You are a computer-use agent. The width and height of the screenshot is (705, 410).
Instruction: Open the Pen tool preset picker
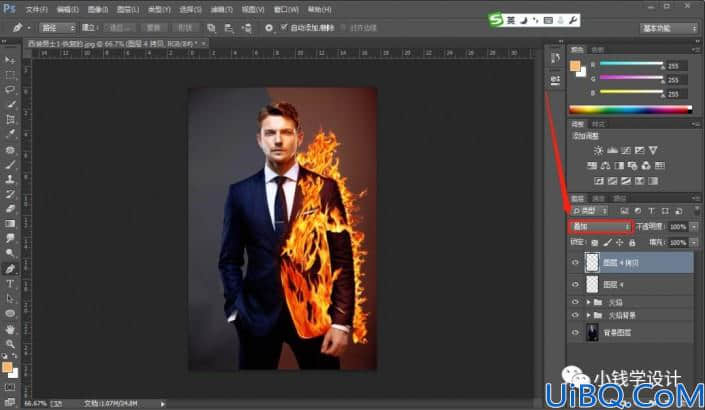[x=20, y=28]
